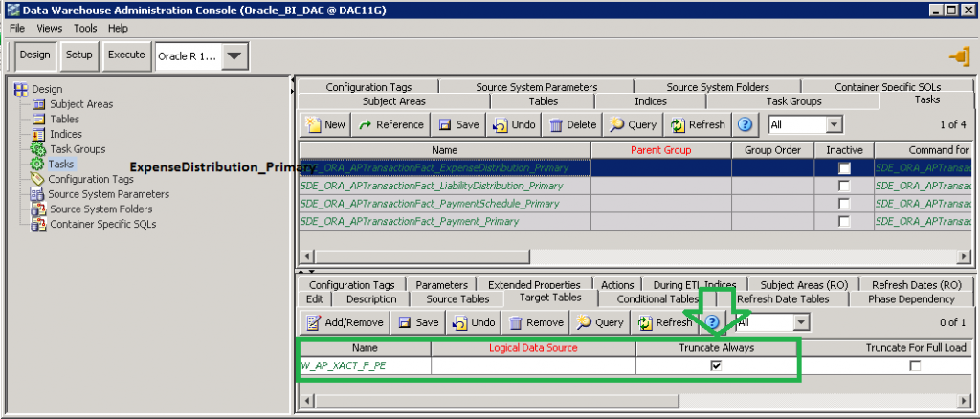Open the Oracle R container dropdown
This screenshot has width=980, height=419.
coord(234,56)
